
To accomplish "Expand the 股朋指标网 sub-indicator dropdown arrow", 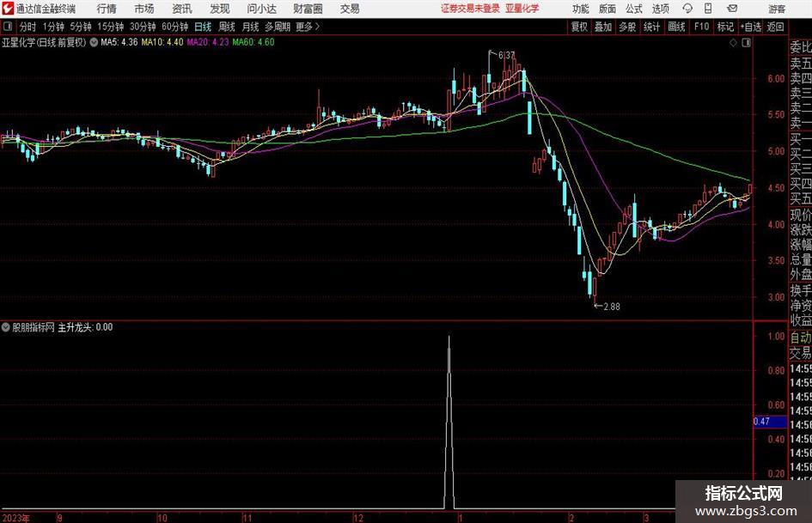I will click(6, 327).
